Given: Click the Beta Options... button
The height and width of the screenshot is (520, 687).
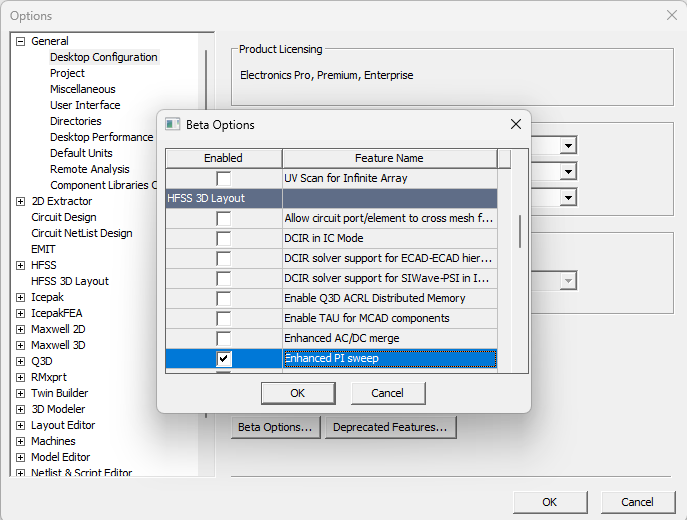Looking at the screenshot, I should (275, 427).
